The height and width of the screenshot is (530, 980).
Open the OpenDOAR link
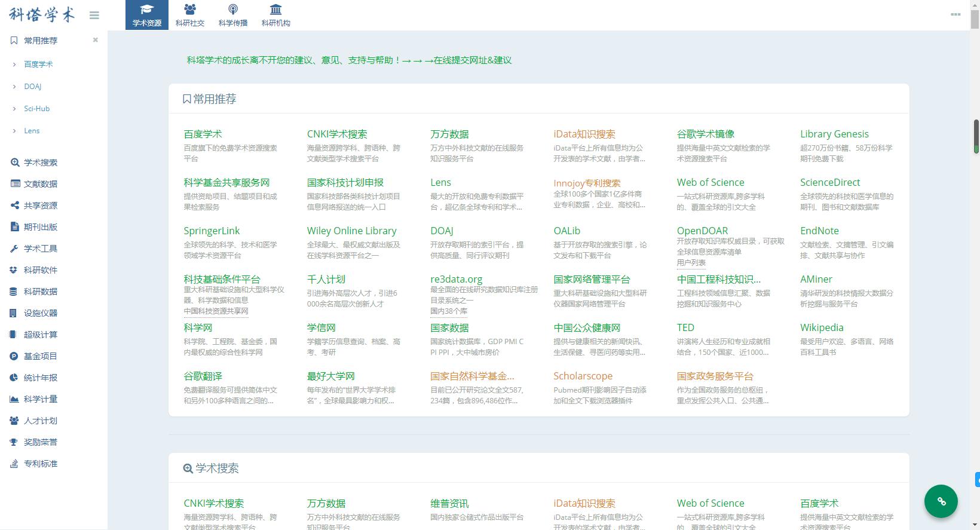pyautogui.click(x=702, y=231)
